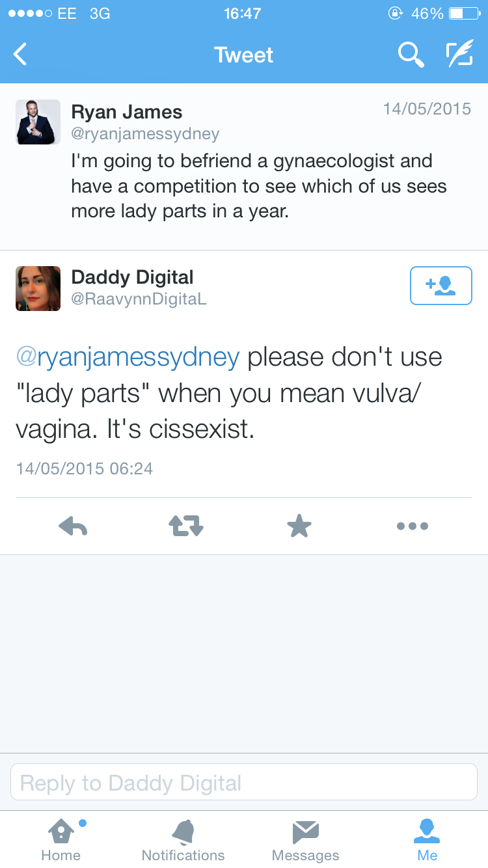Tap the Reply to Daddy Digital field
This screenshot has width=488, height=868.
244,782
